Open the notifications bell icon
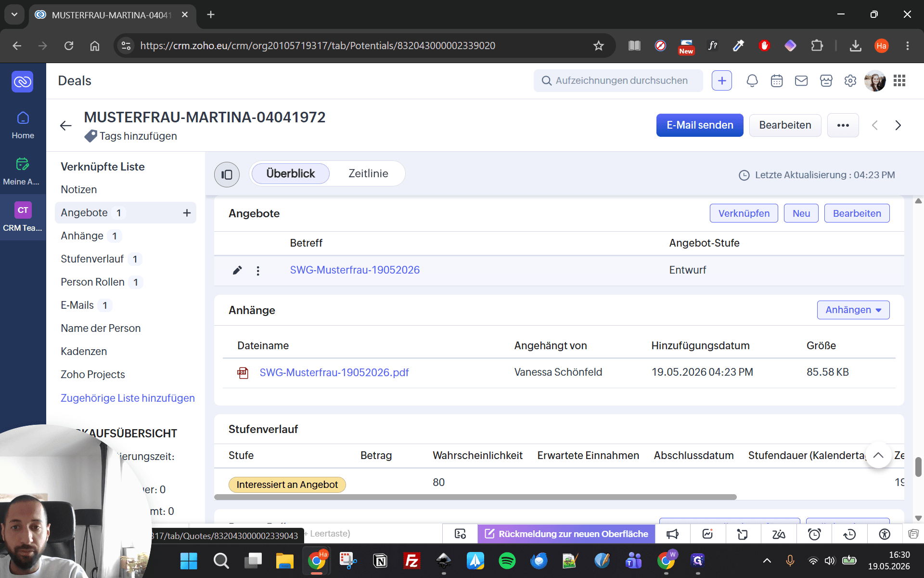 click(752, 81)
